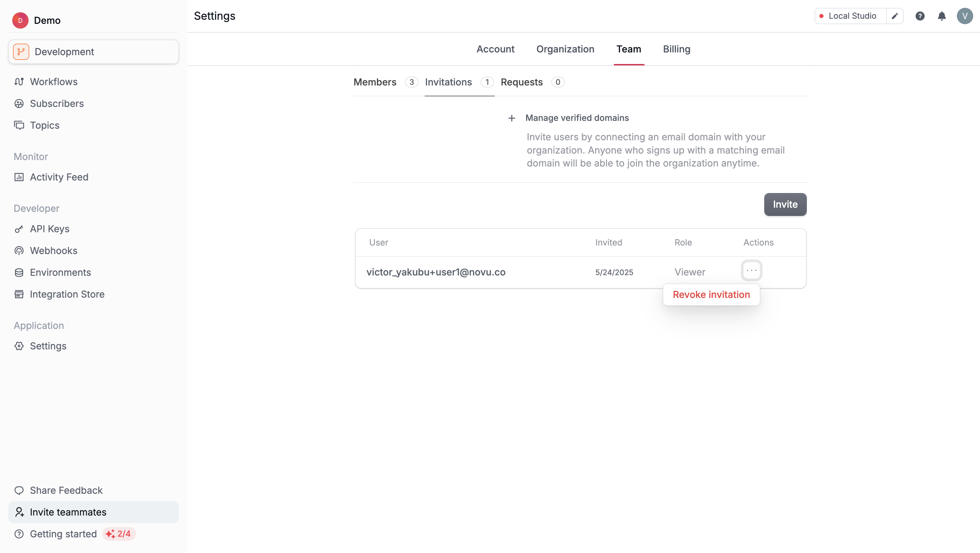
Task: Switch to the Billing tab
Action: 676,49
